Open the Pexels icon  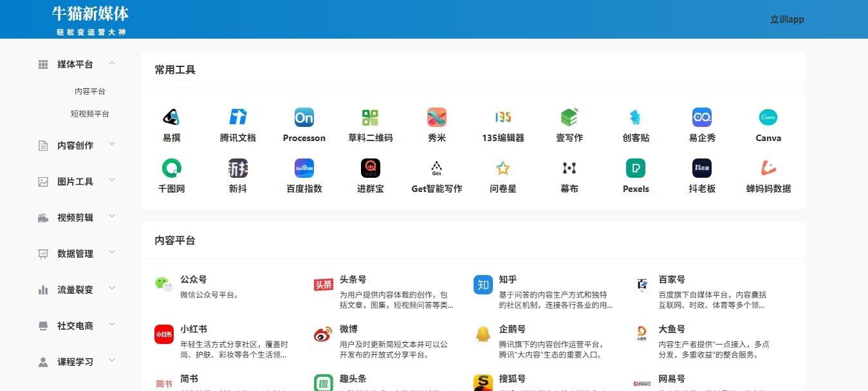[636, 168]
